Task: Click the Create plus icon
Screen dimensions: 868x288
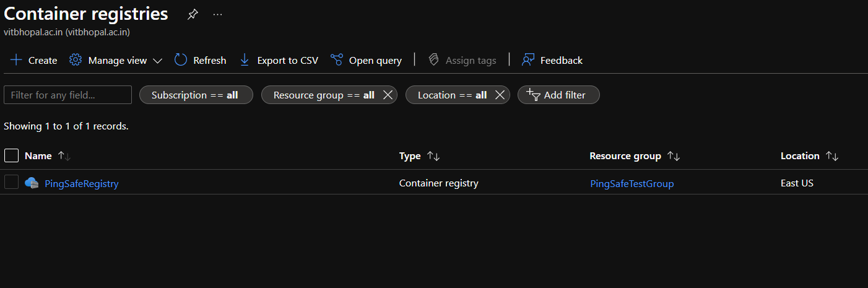Action: coord(16,60)
